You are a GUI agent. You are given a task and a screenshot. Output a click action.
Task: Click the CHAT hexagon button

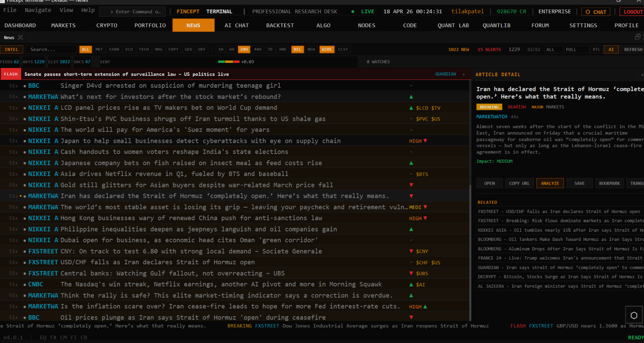[596, 12]
